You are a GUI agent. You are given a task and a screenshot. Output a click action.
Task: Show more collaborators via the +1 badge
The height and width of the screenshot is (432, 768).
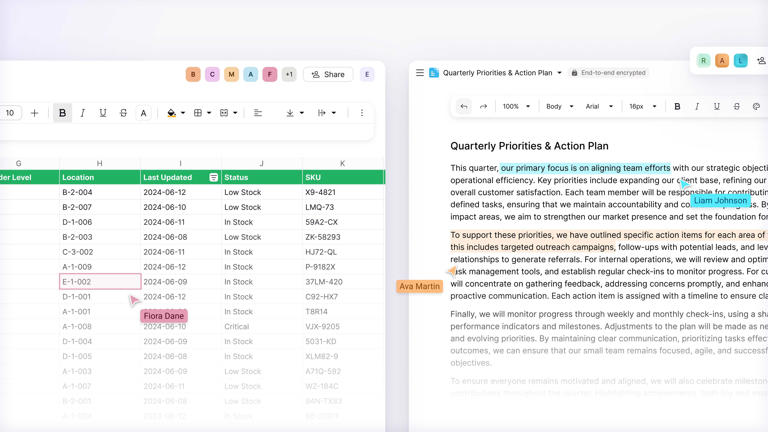[289, 74]
